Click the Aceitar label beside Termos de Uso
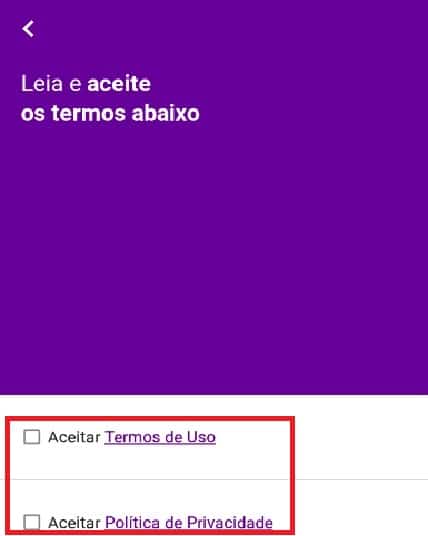 (74, 437)
